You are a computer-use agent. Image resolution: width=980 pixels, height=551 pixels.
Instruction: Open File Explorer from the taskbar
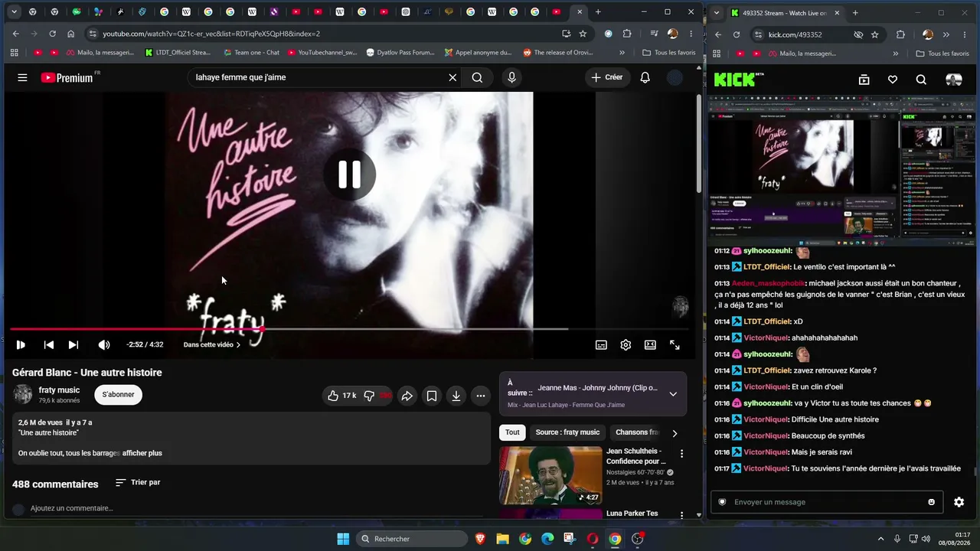point(502,539)
